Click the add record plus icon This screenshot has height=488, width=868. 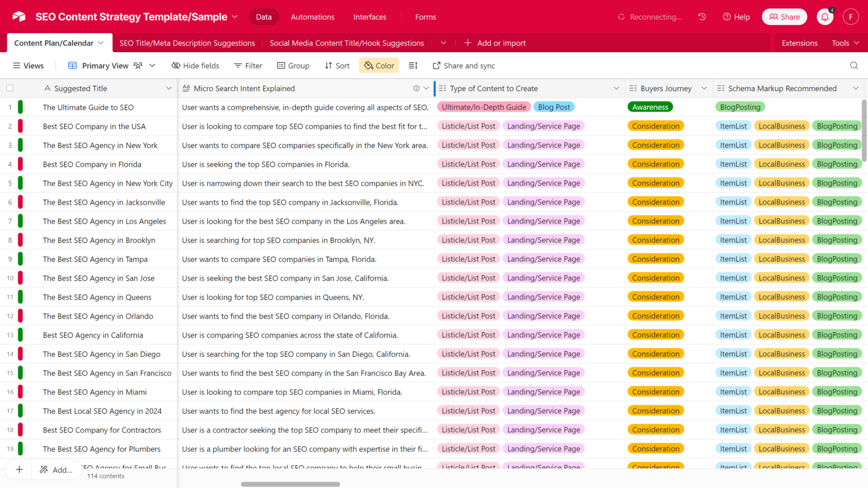pos(19,469)
